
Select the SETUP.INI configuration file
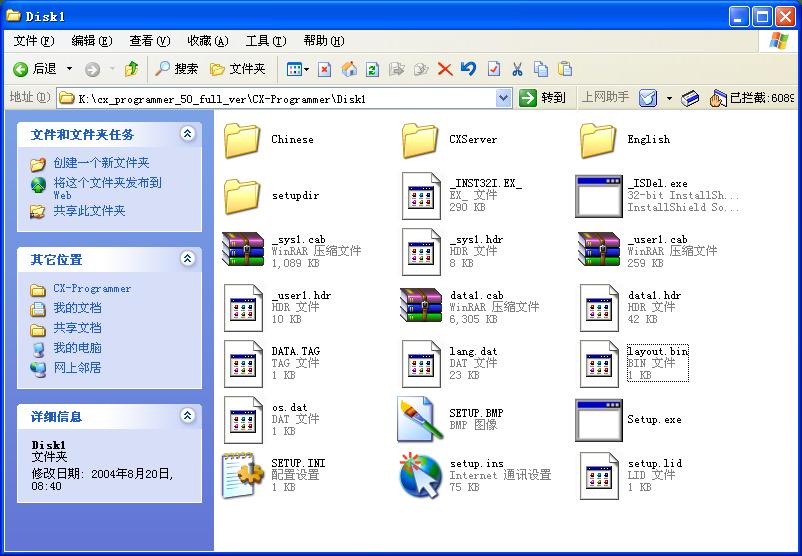pyautogui.click(x=274, y=475)
